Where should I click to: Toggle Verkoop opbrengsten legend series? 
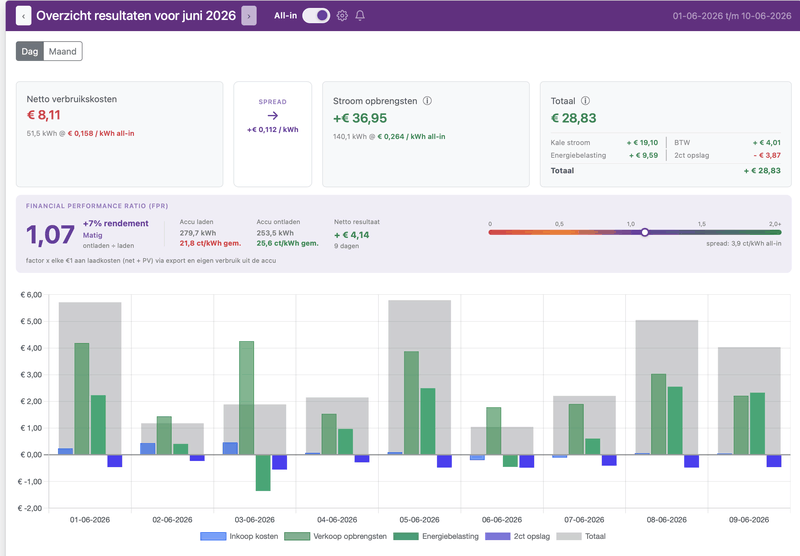point(335,536)
